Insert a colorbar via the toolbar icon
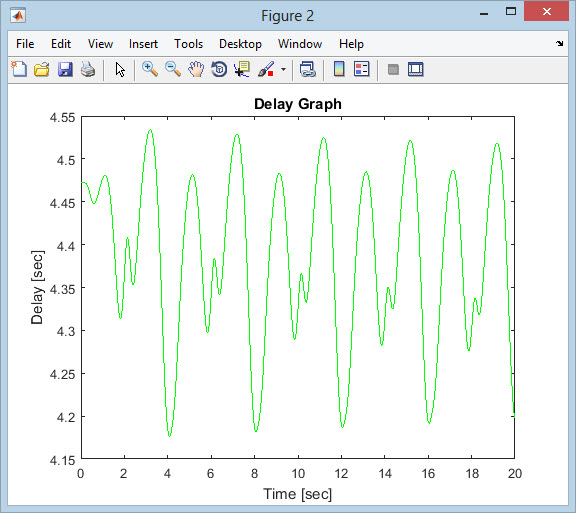Screen dimensions: 576x513 point(339,69)
